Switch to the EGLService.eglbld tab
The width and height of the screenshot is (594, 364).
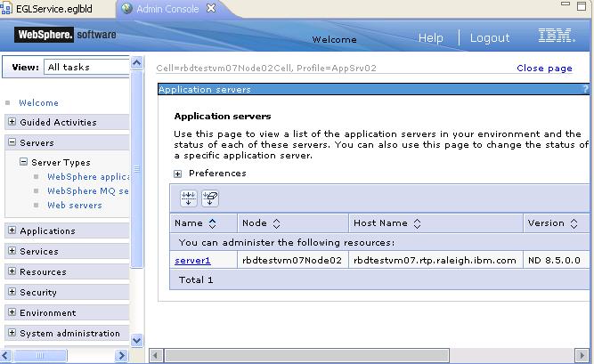53,9
